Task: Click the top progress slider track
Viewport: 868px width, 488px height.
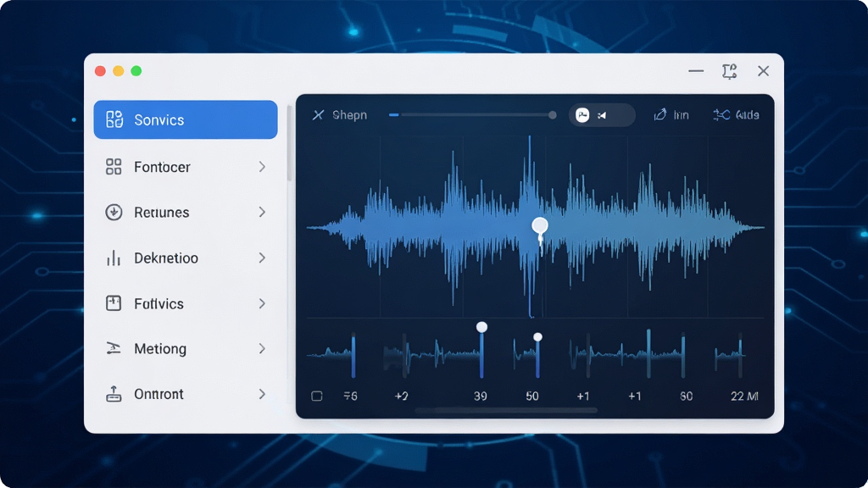Action: coord(472,115)
